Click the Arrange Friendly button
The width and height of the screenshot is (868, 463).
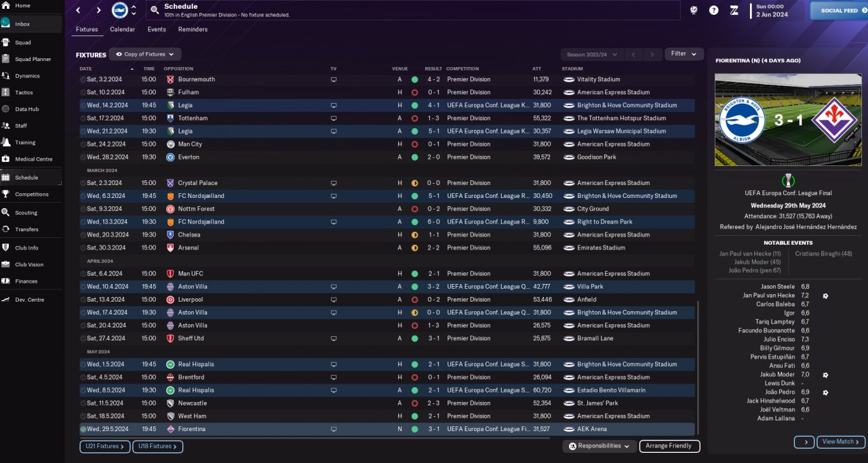[x=669, y=446]
